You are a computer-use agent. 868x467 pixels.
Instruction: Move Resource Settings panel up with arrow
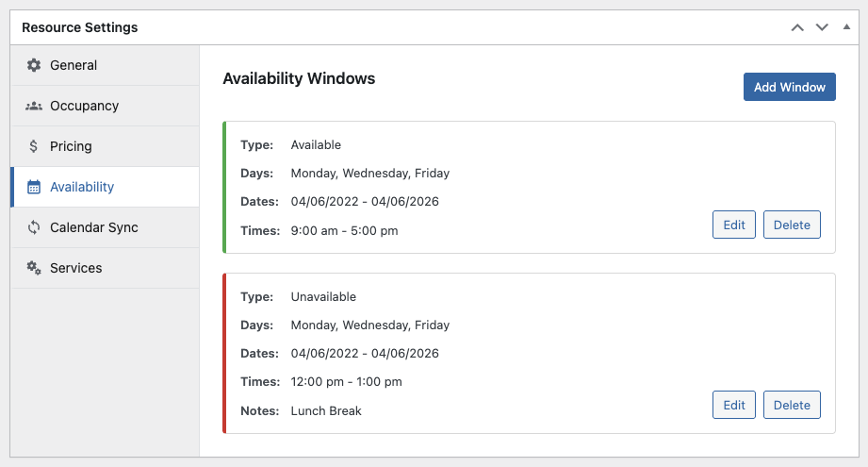pyautogui.click(x=797, y=27)
